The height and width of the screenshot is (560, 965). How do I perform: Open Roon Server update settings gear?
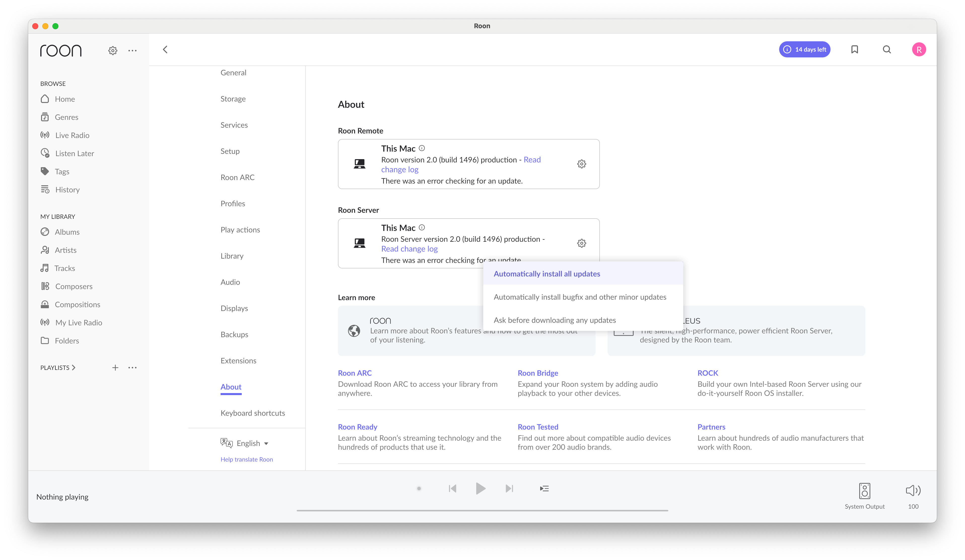point(581,243)
